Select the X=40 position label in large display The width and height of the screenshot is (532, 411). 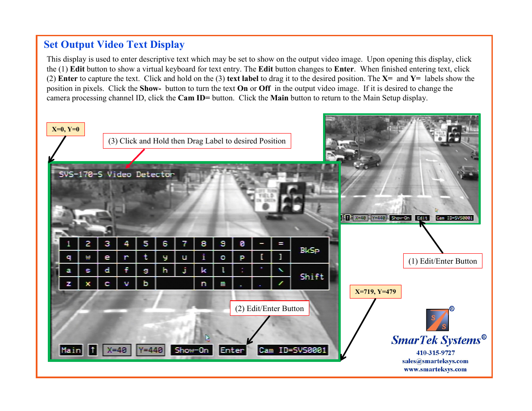(x=117, y=350)
